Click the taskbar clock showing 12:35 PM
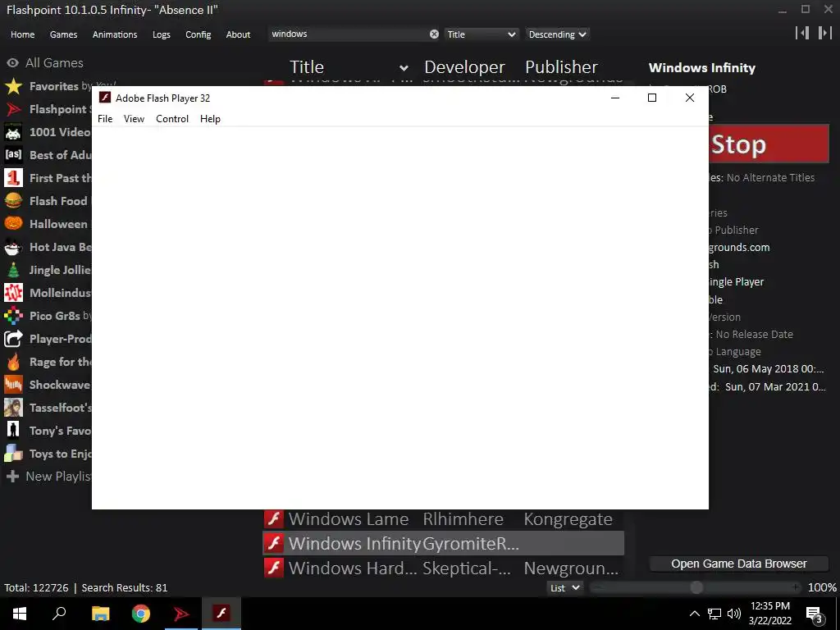The width and height of the screenshot is (840, 630). pos(769,614)
